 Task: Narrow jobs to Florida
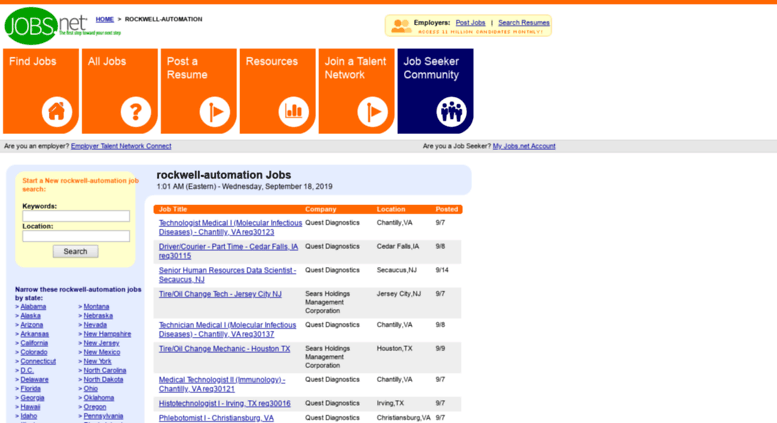click(30, 389)
